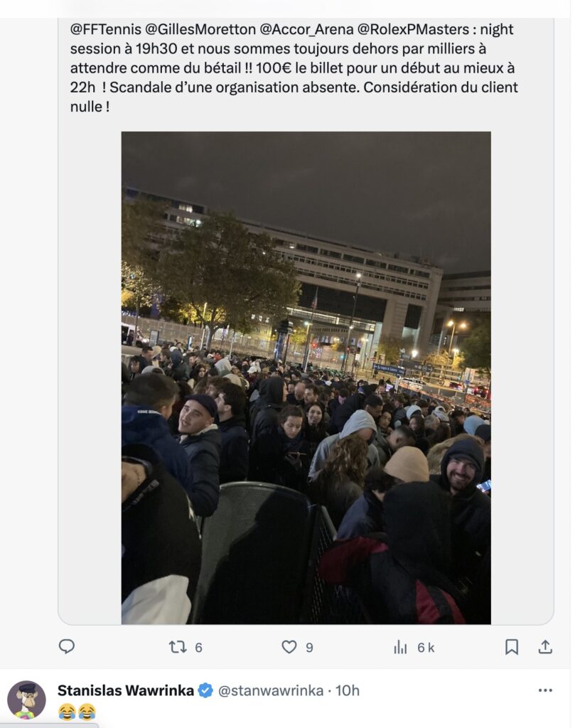Click the reply speech bubble icon
Image resolution: width=580 pixels, height=728 pixels.
67,646
